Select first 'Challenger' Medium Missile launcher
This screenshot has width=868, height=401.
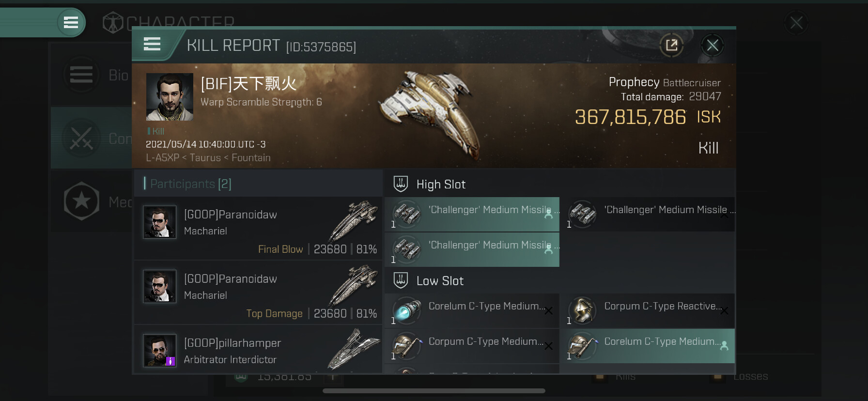[x=472, y=215]
